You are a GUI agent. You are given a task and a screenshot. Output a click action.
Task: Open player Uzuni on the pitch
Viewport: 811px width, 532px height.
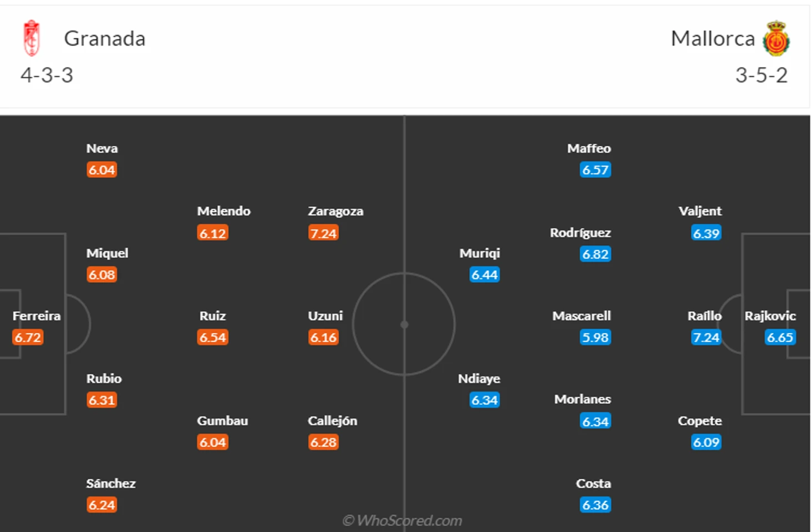click(x=325, y=316)
